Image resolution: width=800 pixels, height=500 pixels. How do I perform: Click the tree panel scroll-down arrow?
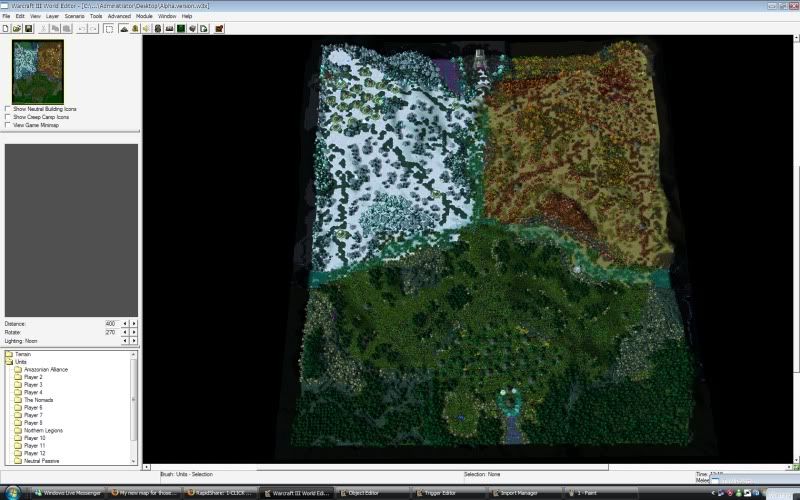[134, 461]
